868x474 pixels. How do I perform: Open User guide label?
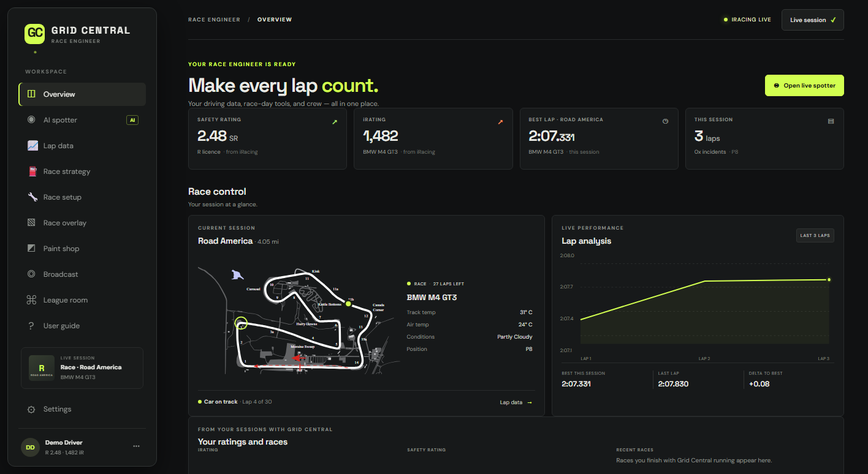pyautogui.click(x=61, y=326)
